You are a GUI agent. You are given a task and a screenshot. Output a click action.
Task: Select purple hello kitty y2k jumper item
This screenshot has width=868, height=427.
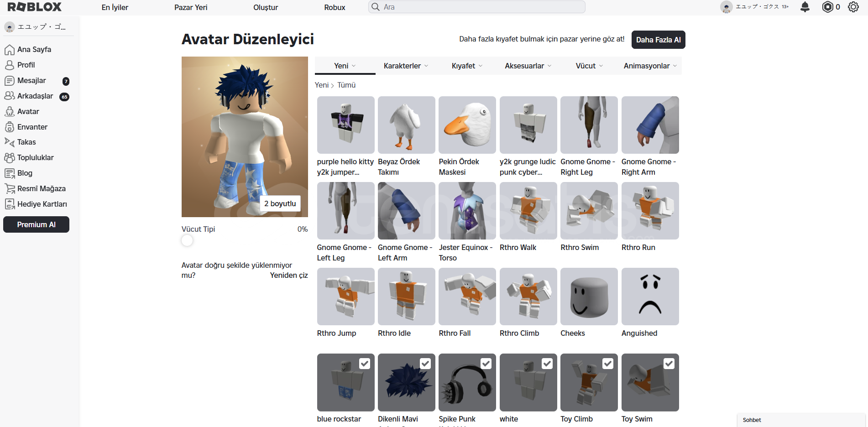(x=345, y=125)
